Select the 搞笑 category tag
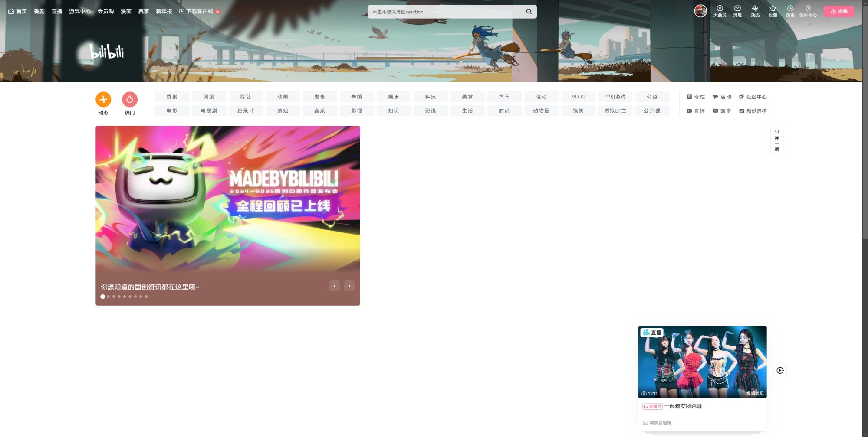 tap(579, 111)
